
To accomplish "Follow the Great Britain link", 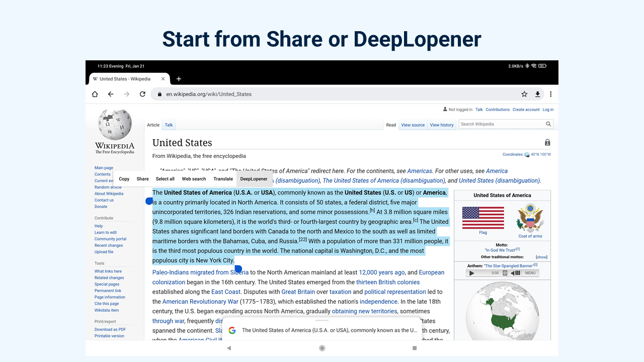I will (298, 292).
